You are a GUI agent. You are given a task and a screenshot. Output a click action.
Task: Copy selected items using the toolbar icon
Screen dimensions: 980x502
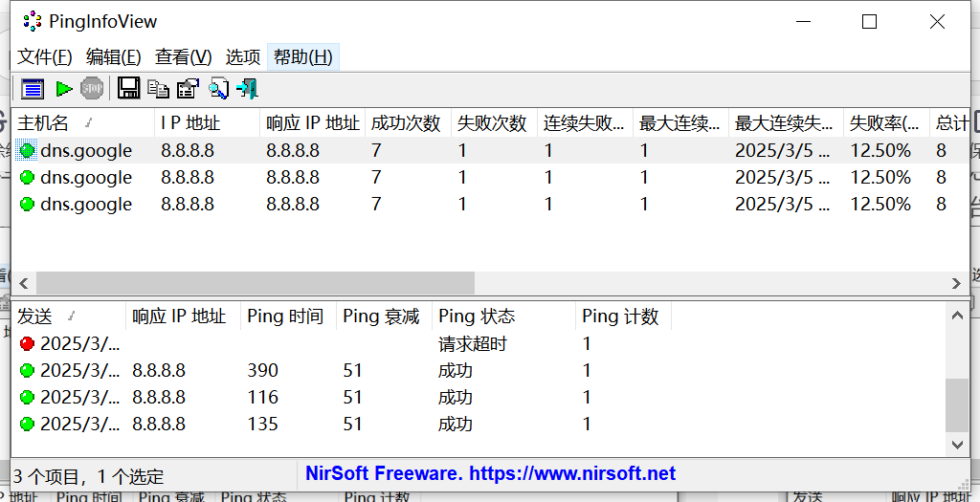click(158, 89)
